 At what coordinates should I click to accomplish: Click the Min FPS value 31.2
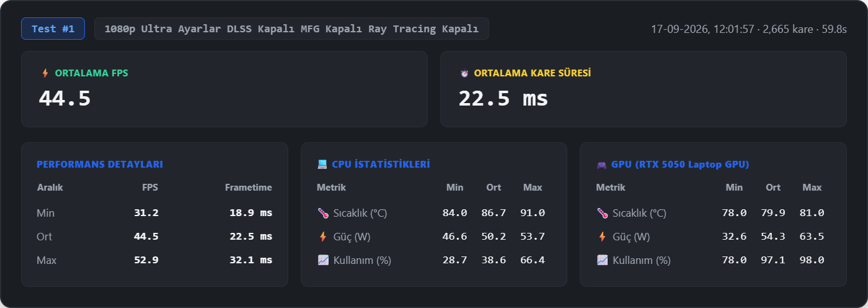[146, 213]
